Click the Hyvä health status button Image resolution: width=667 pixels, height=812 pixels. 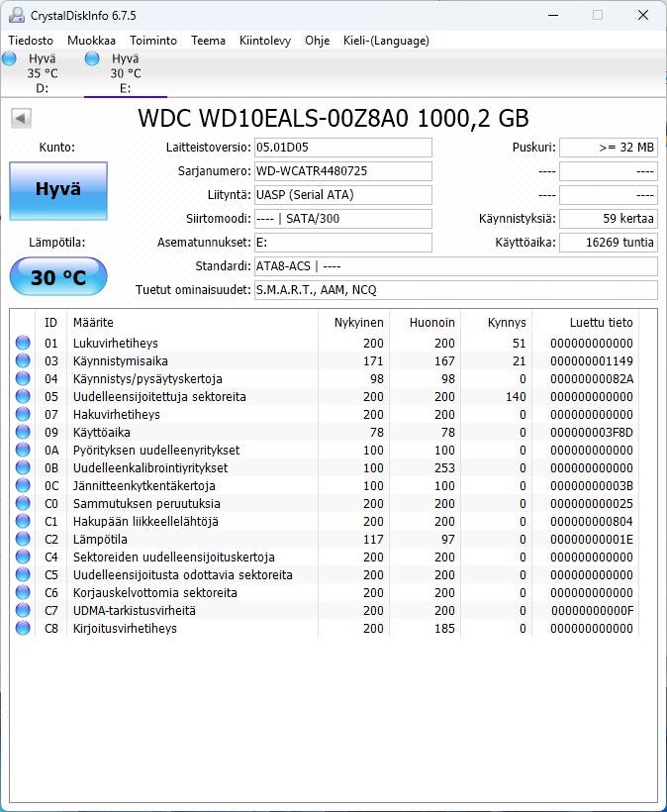click(x=58, y=190)
